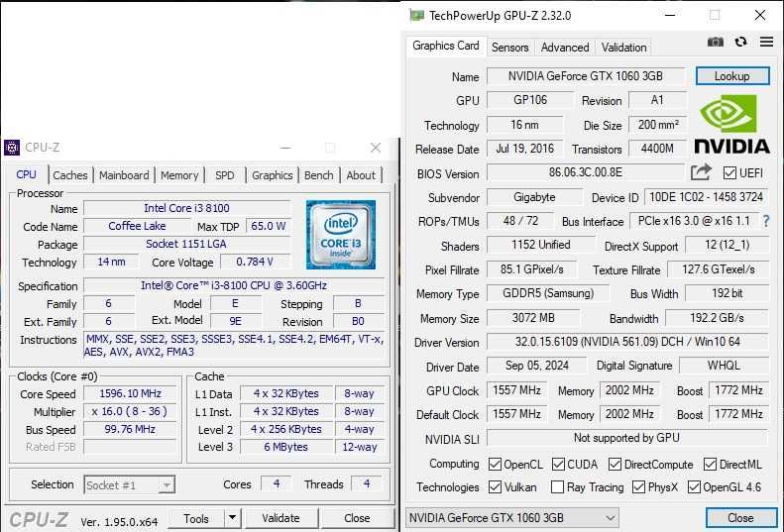
Task: Toggle the Vulkan checkbox
Action: pyautogui.click(x=495, y=487)
